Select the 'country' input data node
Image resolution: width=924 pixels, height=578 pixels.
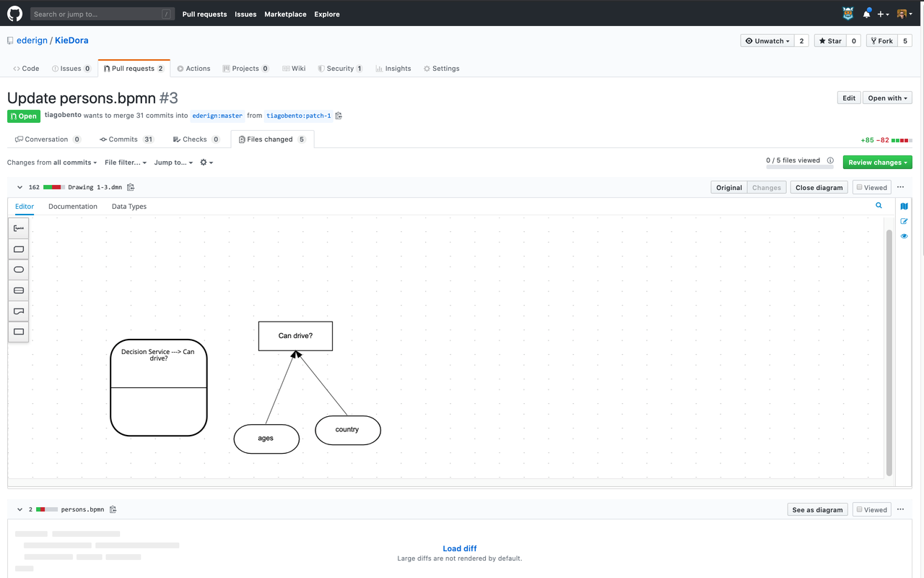point(348,430)
